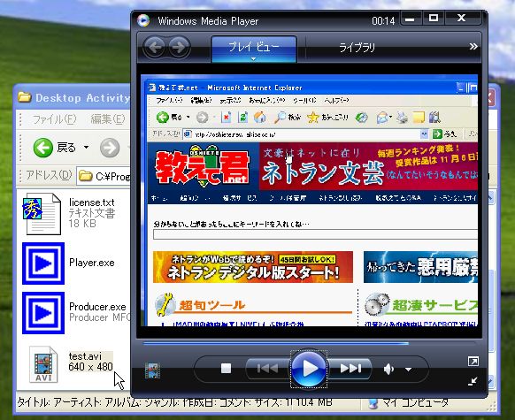Screen dimensions: 515x420
Task: Click the Explorer address path field
Action: tap(104, 176)
